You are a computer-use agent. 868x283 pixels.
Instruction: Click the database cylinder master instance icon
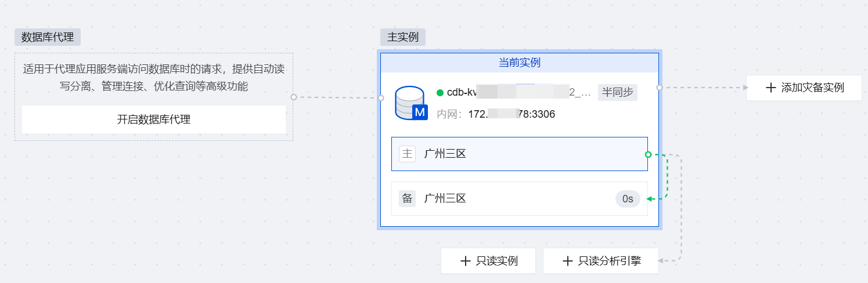[x=410, y=103]
